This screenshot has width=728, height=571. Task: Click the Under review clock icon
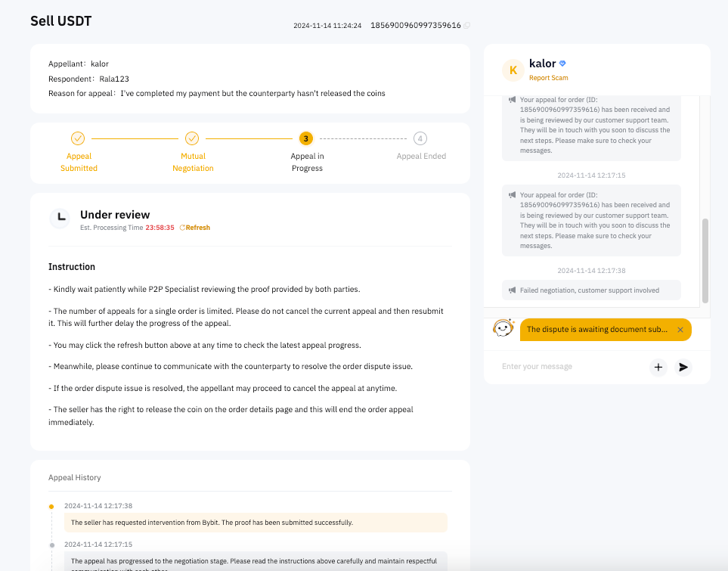coord(60,219)
